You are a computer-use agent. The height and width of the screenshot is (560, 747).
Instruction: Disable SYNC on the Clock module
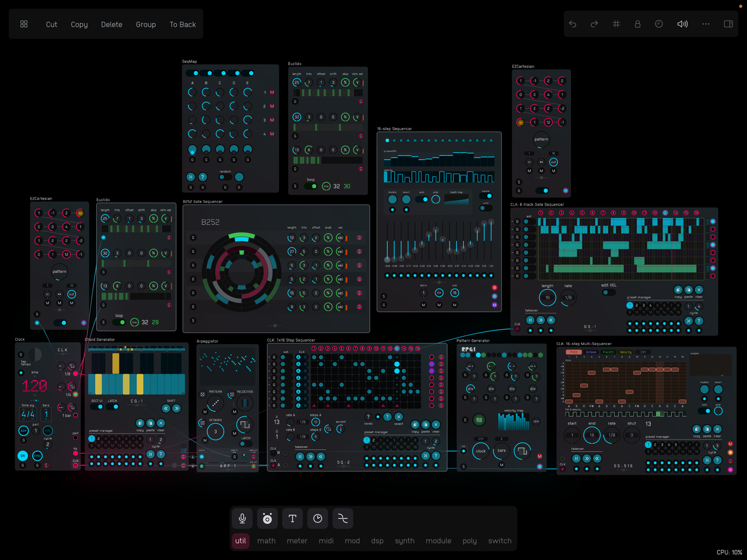coord(37,456)
